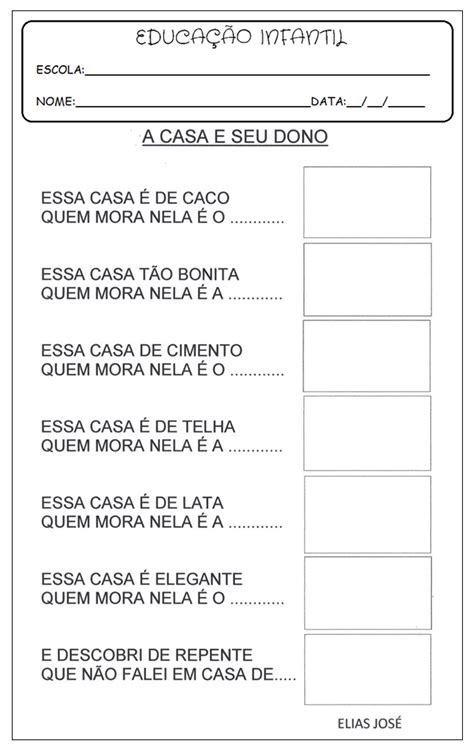Click the DATA blank field
The height and width of the screenshot is (755, 474).
(386, 103)
